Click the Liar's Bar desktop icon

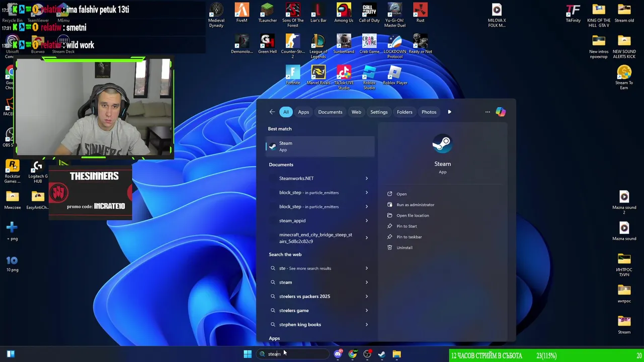point(318,13)
